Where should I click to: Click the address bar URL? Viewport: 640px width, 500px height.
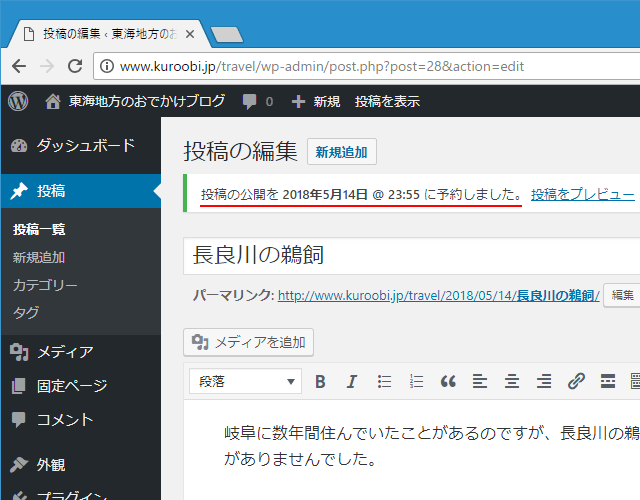[x=322, y=66]
